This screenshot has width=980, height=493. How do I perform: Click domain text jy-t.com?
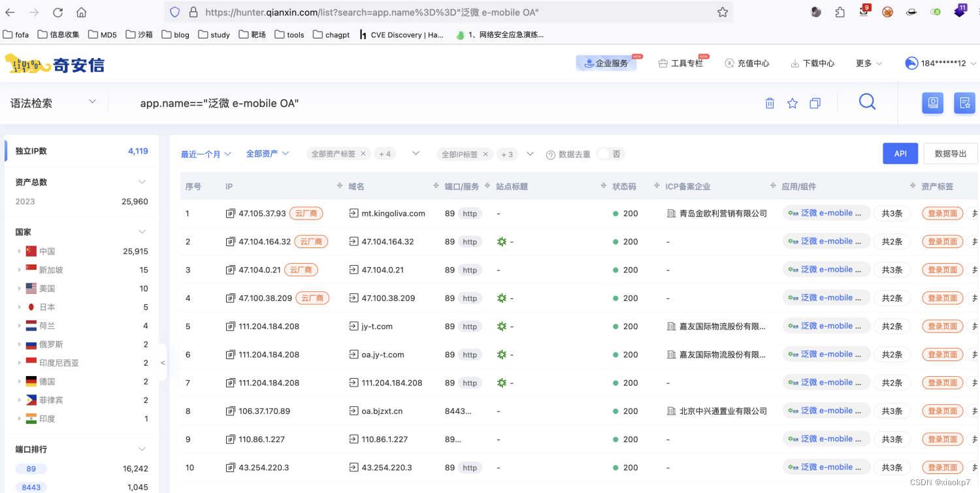[x=377, y=326]
